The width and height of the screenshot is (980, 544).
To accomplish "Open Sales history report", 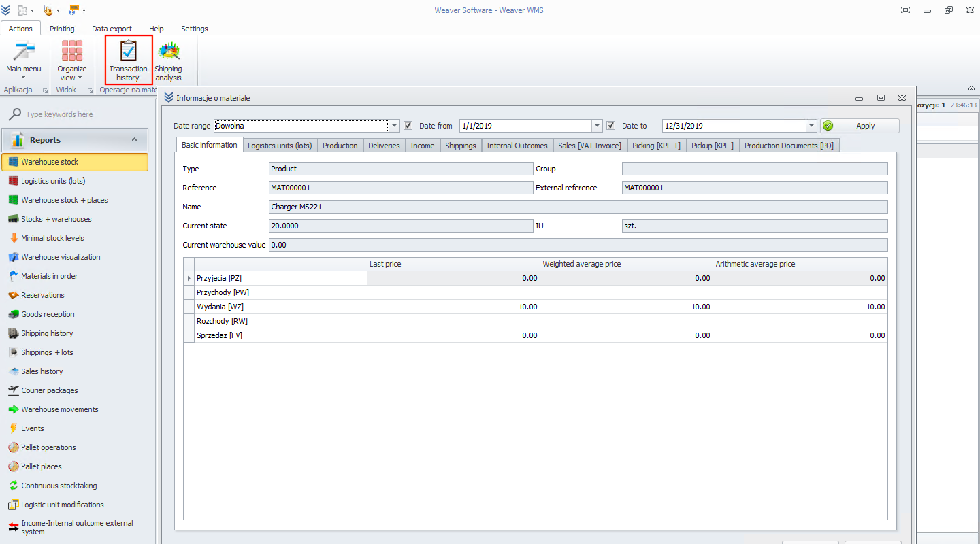I will (75, 371).
